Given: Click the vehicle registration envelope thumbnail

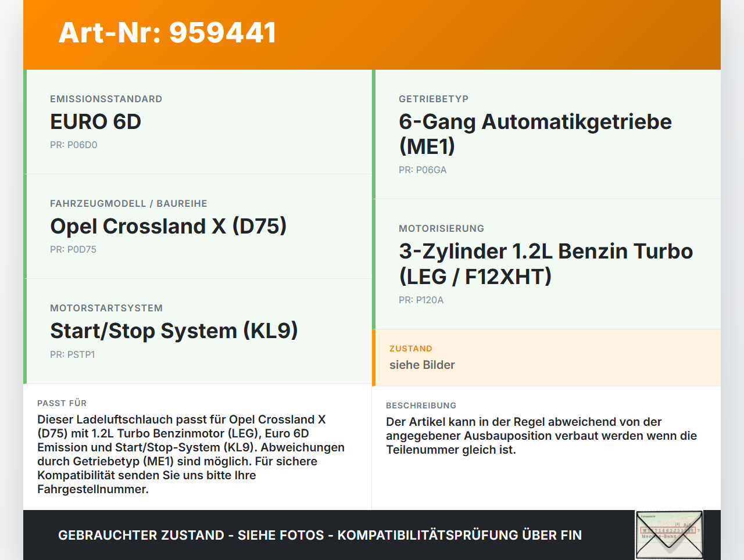Looking at the screenshot, I should (x=669, y=535).
